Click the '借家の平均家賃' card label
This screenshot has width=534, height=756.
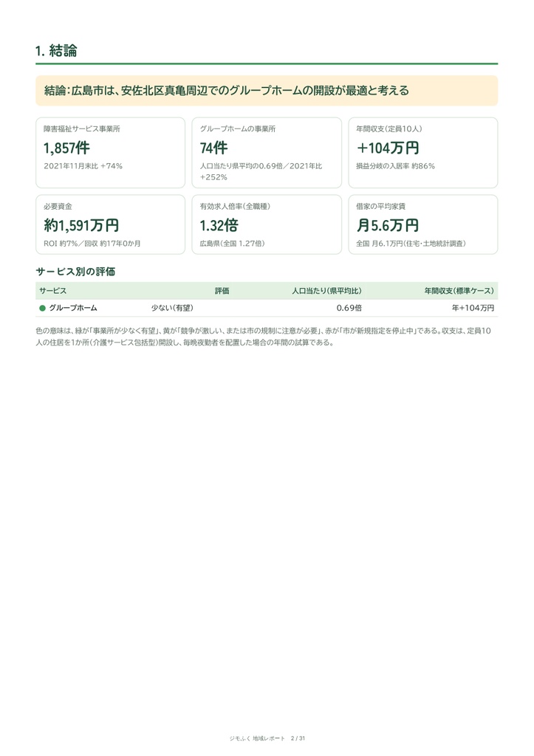click(x=380, y=207)
